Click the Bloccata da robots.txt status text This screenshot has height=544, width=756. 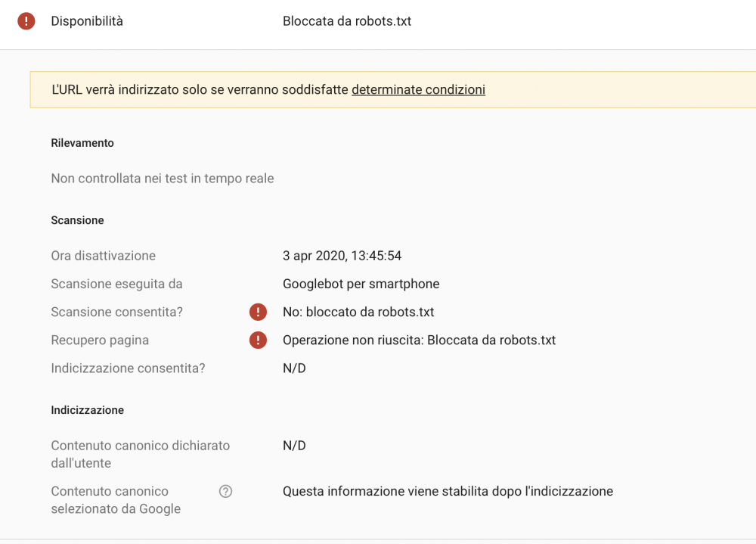pyautogui.click(x=347, y=21)
